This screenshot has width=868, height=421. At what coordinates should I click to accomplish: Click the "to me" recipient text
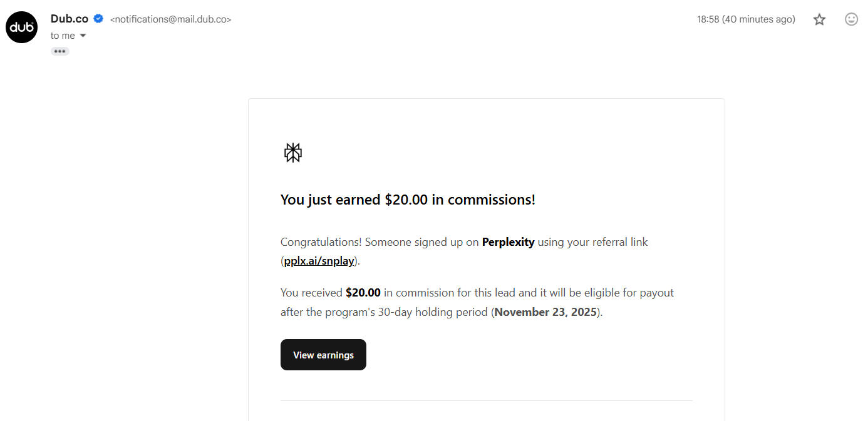click(63, 36)
